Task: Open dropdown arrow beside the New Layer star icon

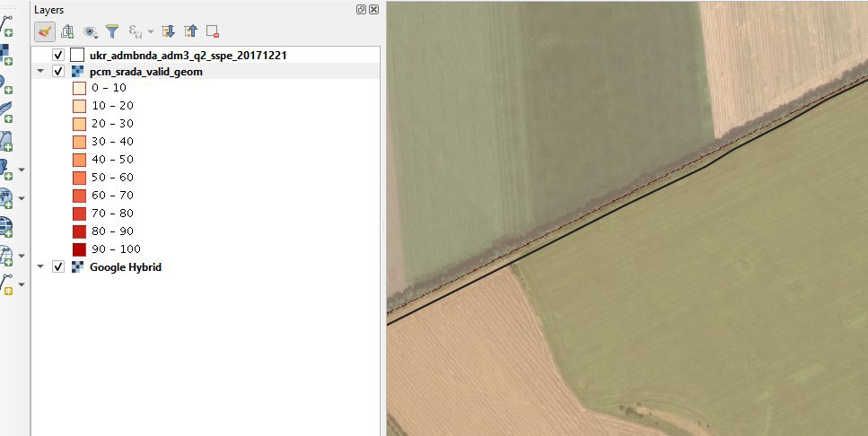Action: click(x=22, y=284)
